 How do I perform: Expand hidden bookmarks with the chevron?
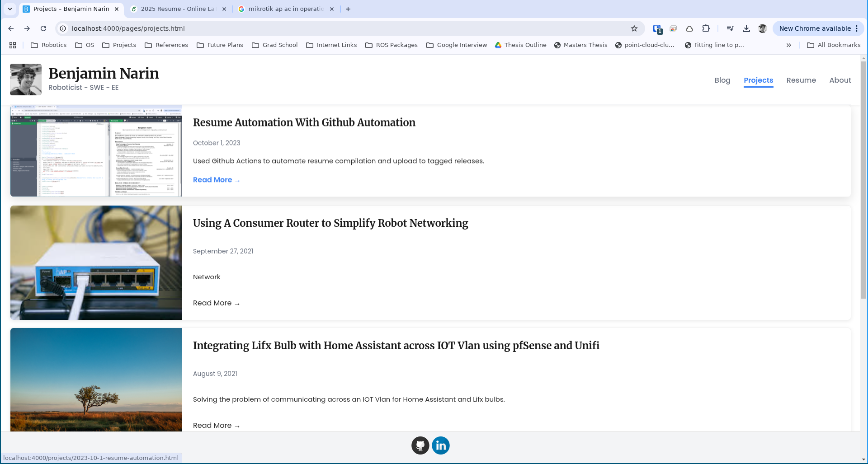[789, 45]
